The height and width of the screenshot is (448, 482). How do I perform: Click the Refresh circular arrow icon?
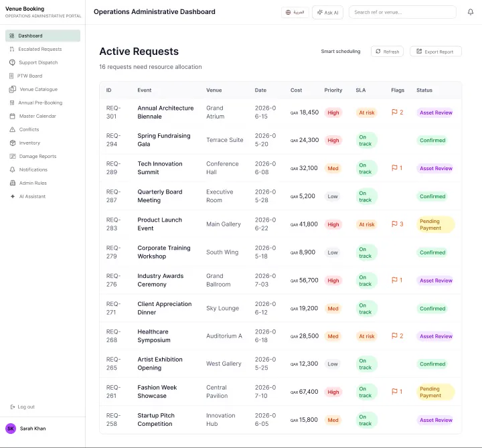pyautogui.click(x=378, y=52)
